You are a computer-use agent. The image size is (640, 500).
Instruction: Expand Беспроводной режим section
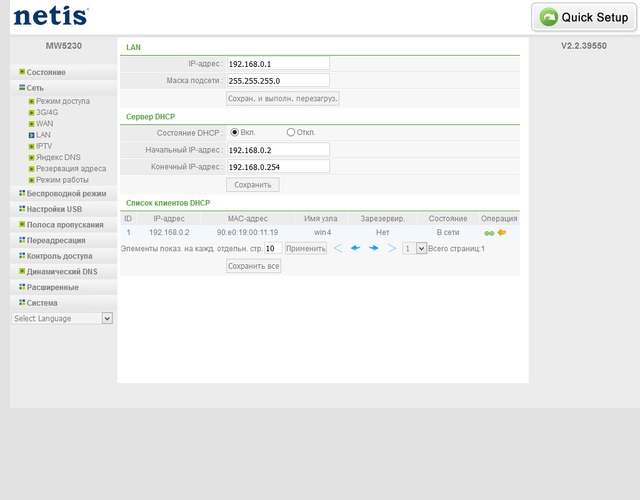click(66, 193)
